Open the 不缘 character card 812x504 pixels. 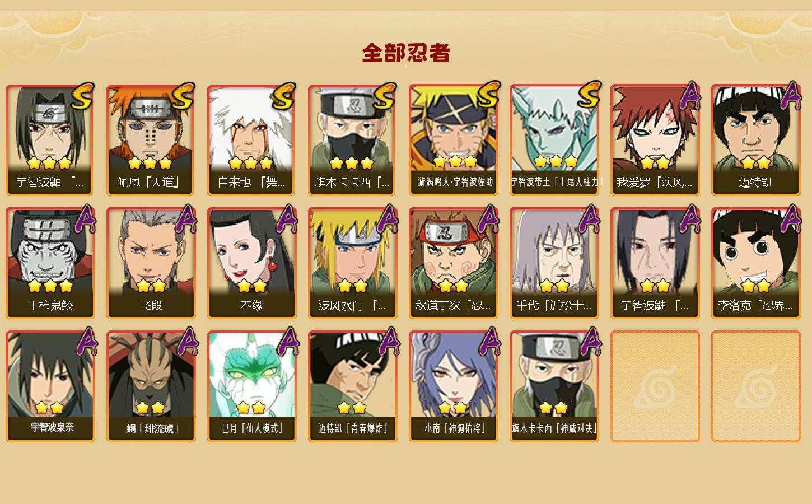pyautogui.click(x=251, y=263)
